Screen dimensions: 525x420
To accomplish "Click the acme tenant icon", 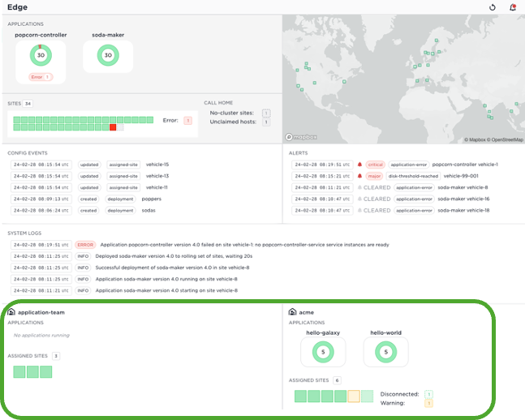I will [x=292, y=312].
